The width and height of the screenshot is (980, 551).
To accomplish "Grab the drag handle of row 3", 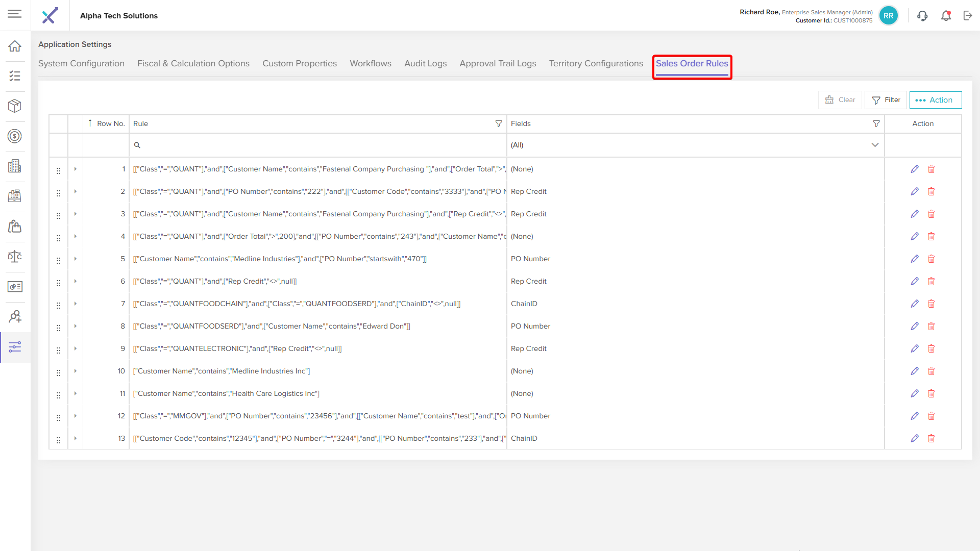I will (58, 216).
